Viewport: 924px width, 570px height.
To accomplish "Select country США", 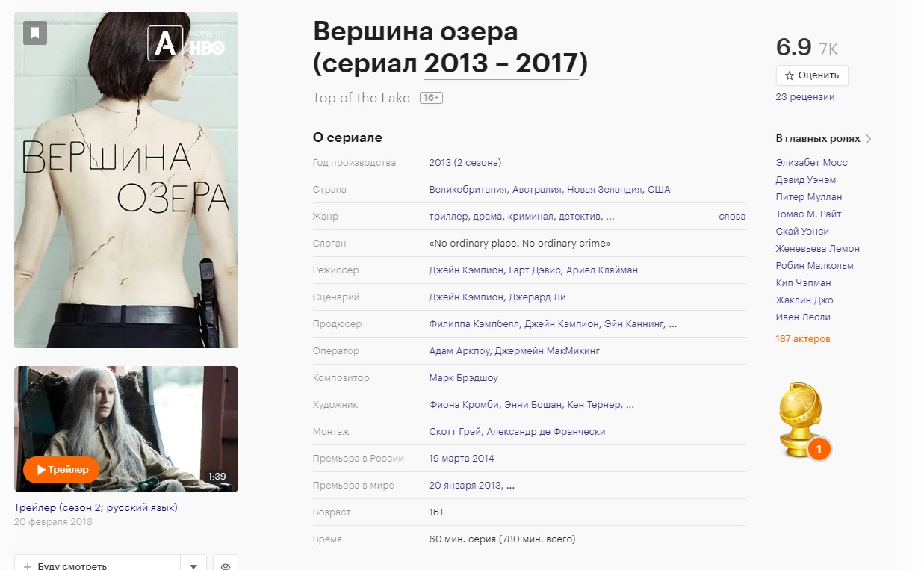I will pyautogui.click(x=659, y=190).
